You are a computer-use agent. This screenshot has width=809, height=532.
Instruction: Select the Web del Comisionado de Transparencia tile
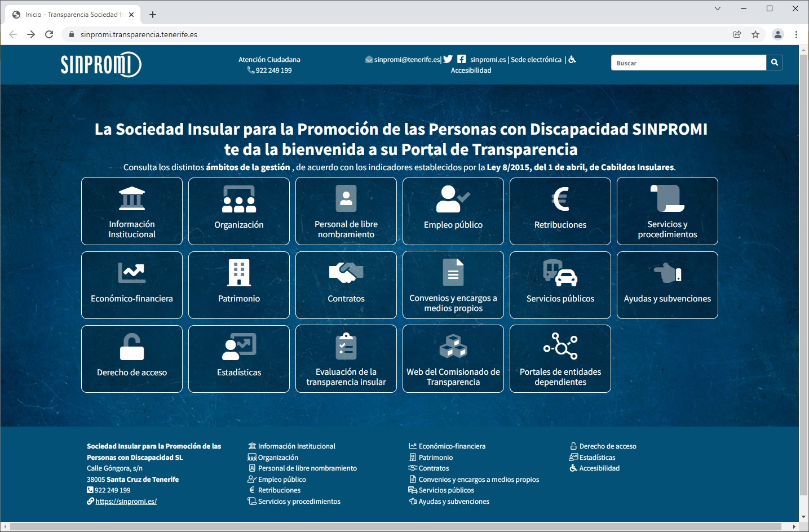click(452, 359)
